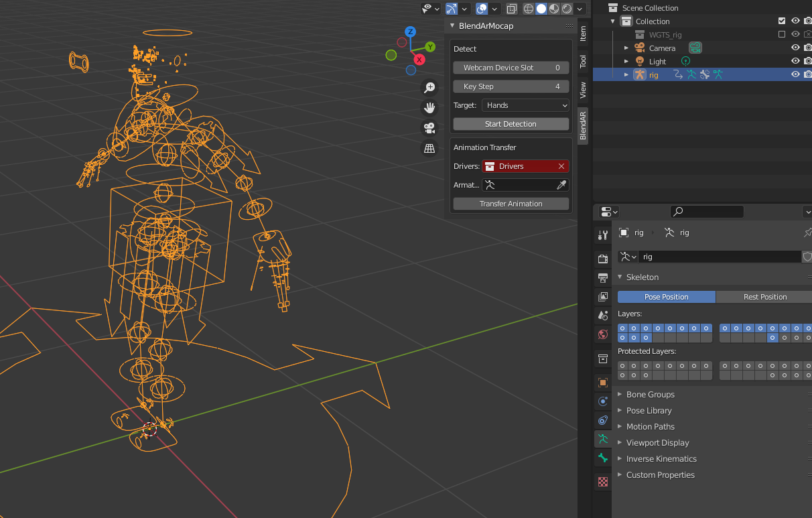Toggle X-ray mode in viewport header
The height and width of the screenshot is (518, 812).
pos(512,9)
